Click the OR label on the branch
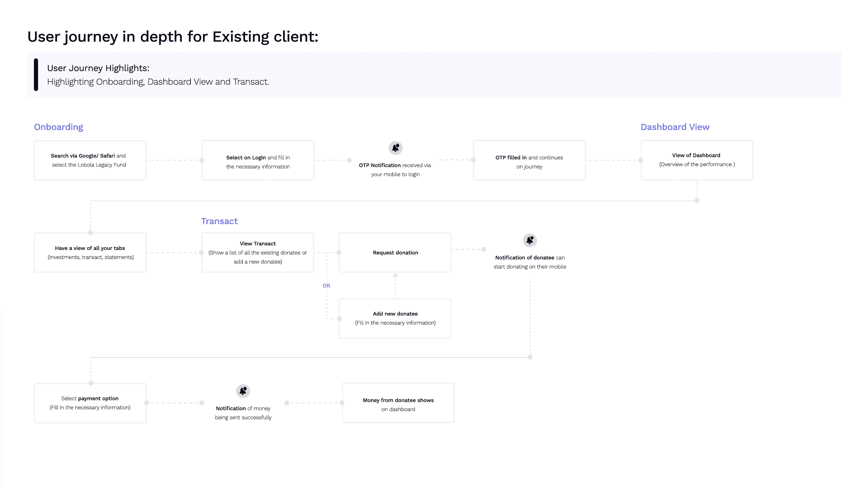The image size is (868, 488). pyautogui.click(x=326, y=286)
